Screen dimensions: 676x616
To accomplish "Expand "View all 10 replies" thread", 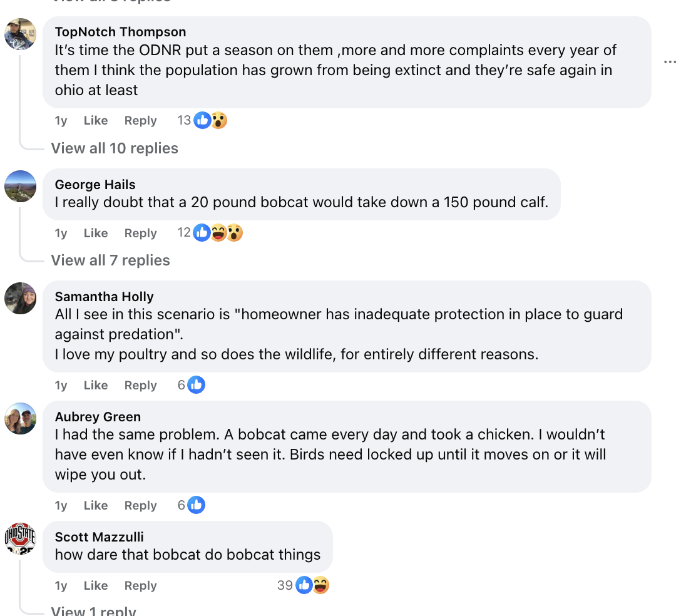I will [115, 148].
